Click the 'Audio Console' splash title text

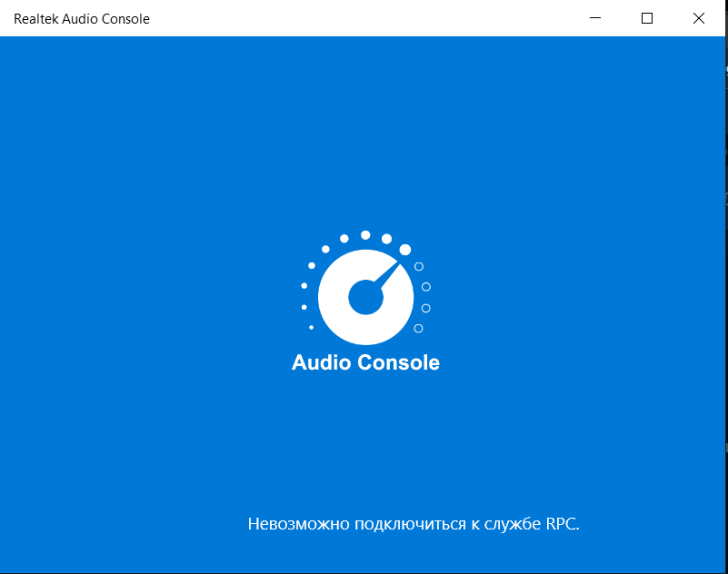coord(366,362)
